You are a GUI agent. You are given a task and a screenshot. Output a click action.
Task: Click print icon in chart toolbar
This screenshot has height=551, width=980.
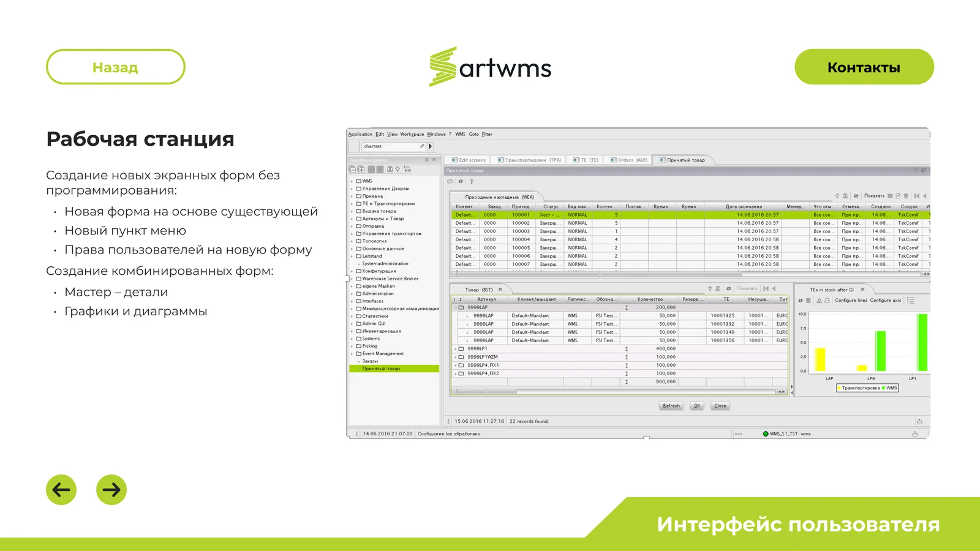[827, 301]
